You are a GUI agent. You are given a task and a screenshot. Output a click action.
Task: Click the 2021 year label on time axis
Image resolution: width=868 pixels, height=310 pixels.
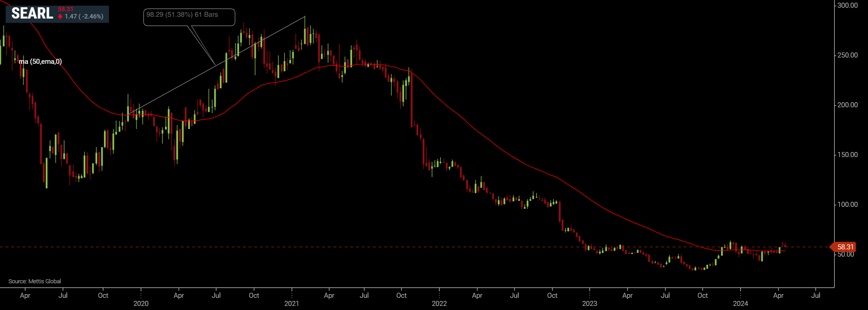click(x=292, y=304)
